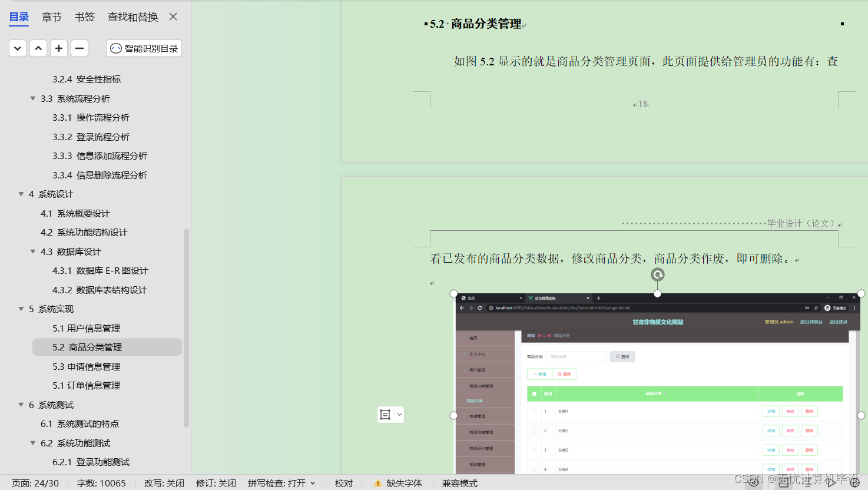Open the 查找和替换 tab
868x490 pixels.
[x=132, y=16]
